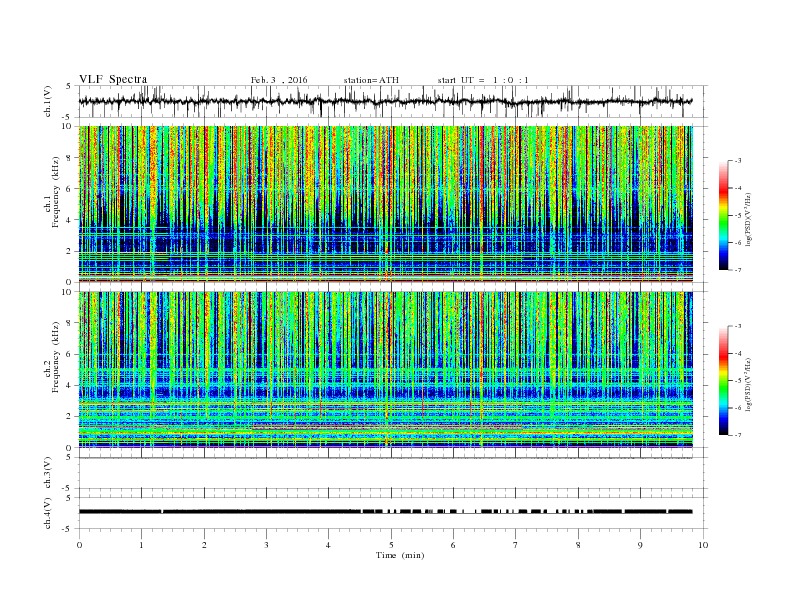This screenshot has width=792, height=612.
Task: Click the ch.2 spectrogram plot area
Action: pos(386,370)
